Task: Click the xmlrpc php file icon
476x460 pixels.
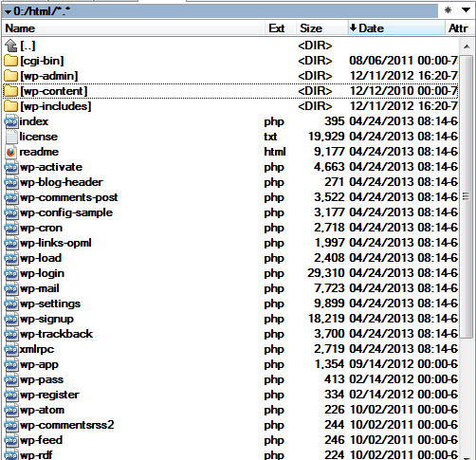Action: pos(11,349)
